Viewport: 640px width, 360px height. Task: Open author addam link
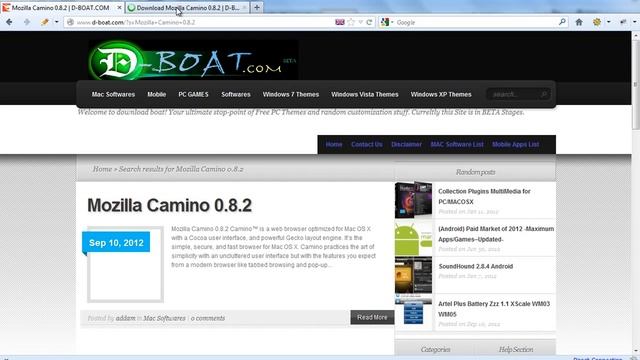(x=125, y=318)
